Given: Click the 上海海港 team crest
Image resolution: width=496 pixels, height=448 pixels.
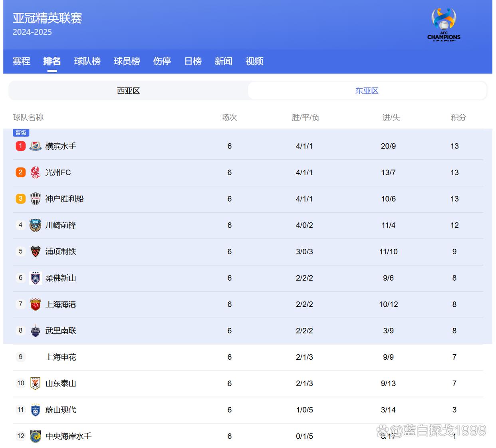Looking at the screenshot, I should tap(36, 304).
